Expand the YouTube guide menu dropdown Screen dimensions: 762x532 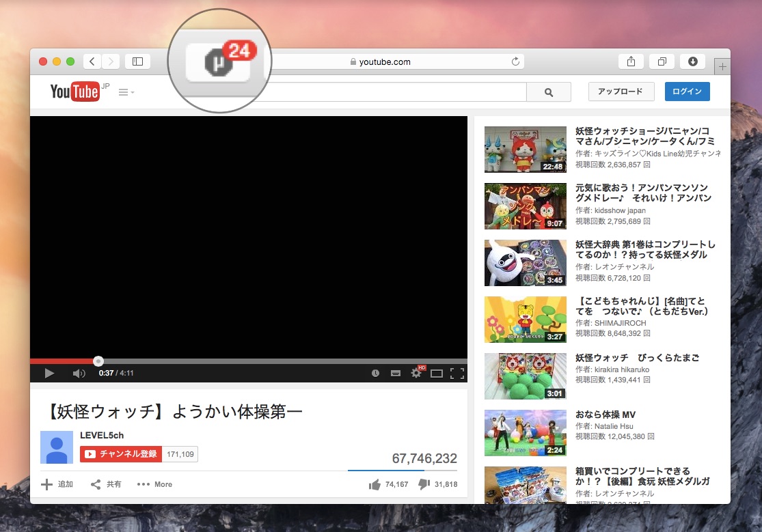126,92
